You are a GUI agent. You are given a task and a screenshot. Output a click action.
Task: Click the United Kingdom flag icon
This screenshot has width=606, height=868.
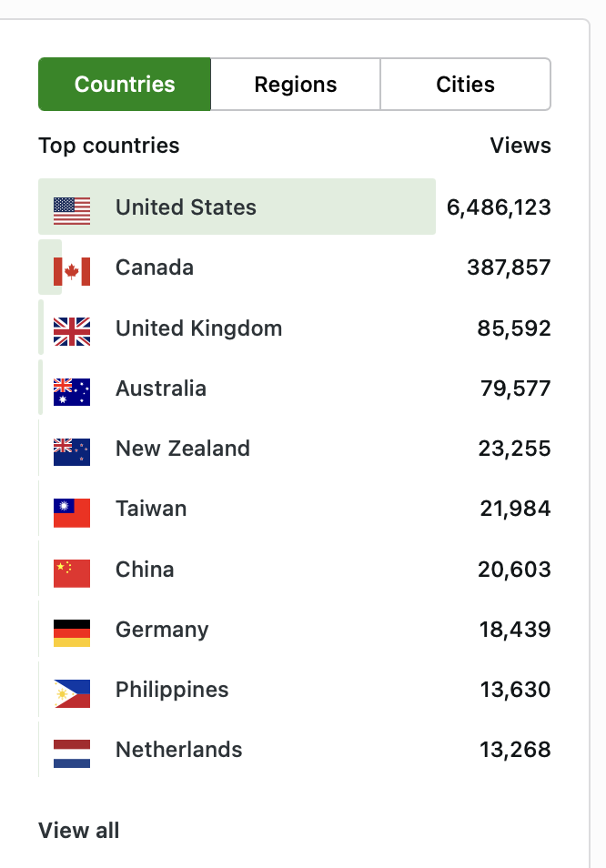point(72,331)
